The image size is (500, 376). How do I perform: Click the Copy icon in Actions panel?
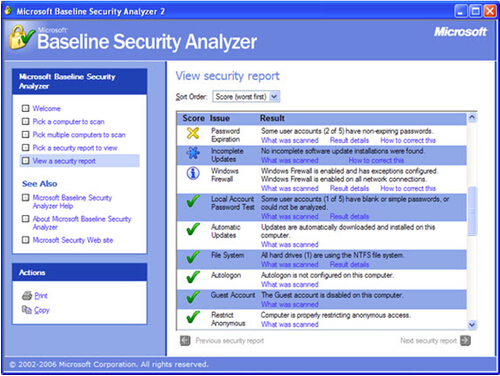click(x=27, y=310)
